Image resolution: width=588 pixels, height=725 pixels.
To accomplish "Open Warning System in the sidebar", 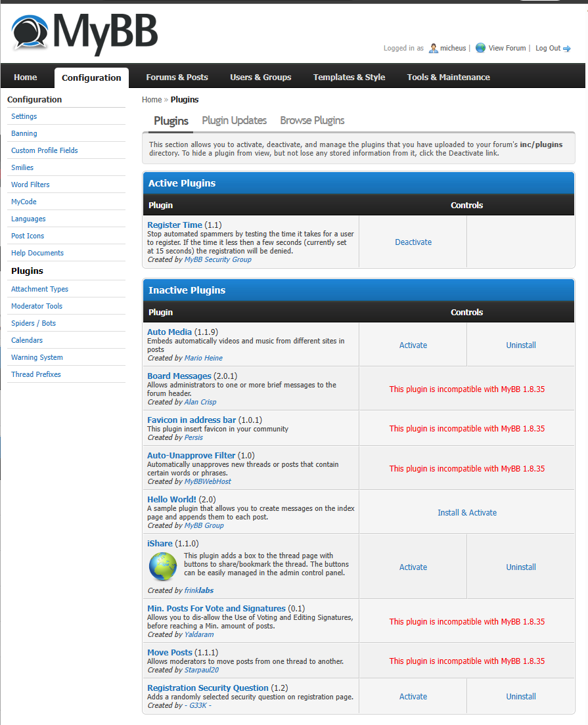I will tap(37, 358).
